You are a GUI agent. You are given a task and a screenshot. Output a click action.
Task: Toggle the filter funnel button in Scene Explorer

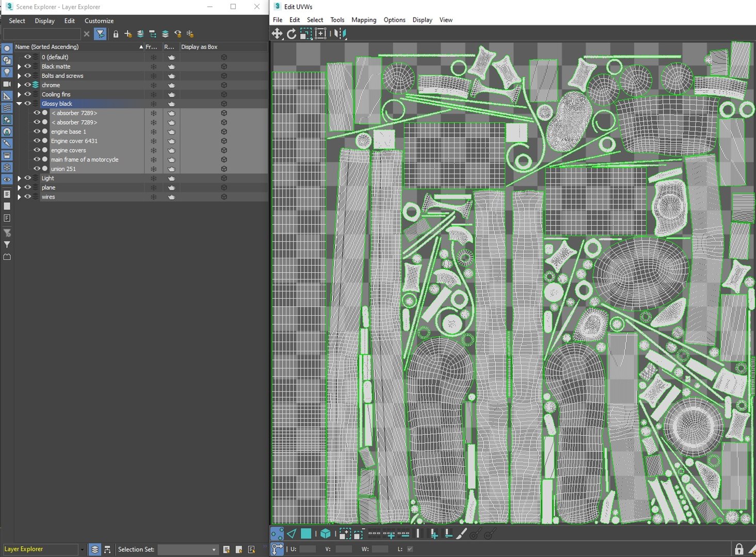pos(100,34)
